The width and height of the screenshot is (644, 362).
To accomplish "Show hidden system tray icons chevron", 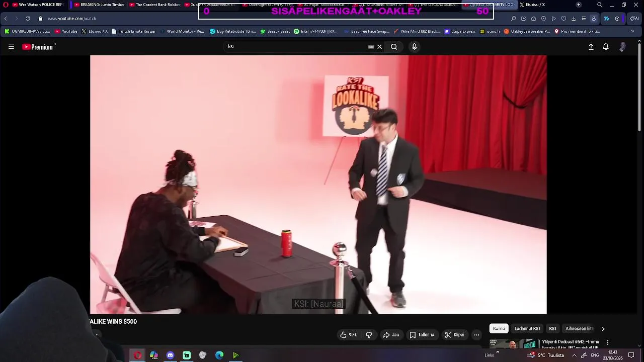I will pyautogui.click(x=574, y=355).
